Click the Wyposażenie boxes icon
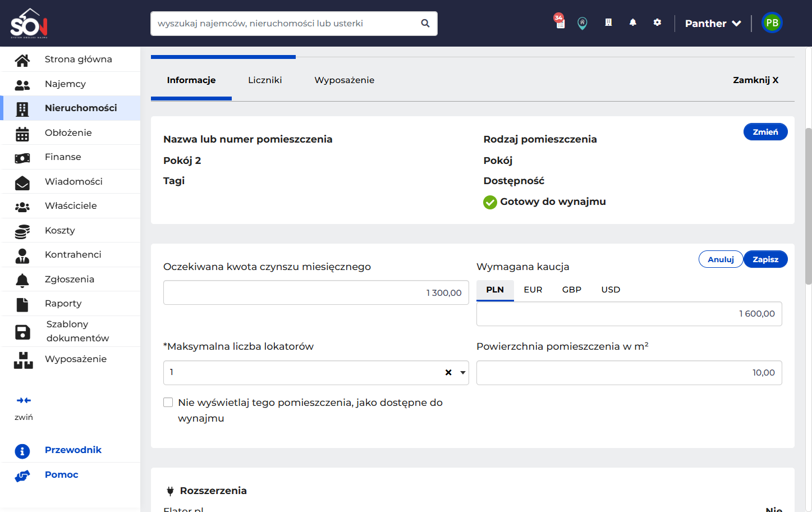812x512 pixels. pos(24,360)
